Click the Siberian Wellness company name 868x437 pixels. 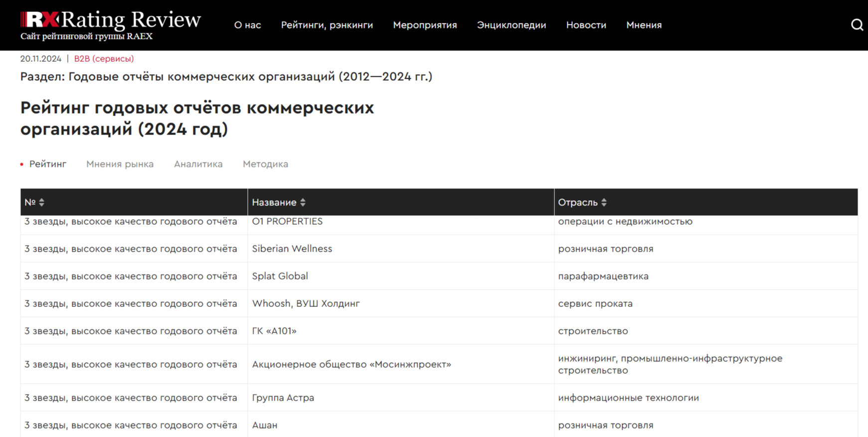point(292,249)
